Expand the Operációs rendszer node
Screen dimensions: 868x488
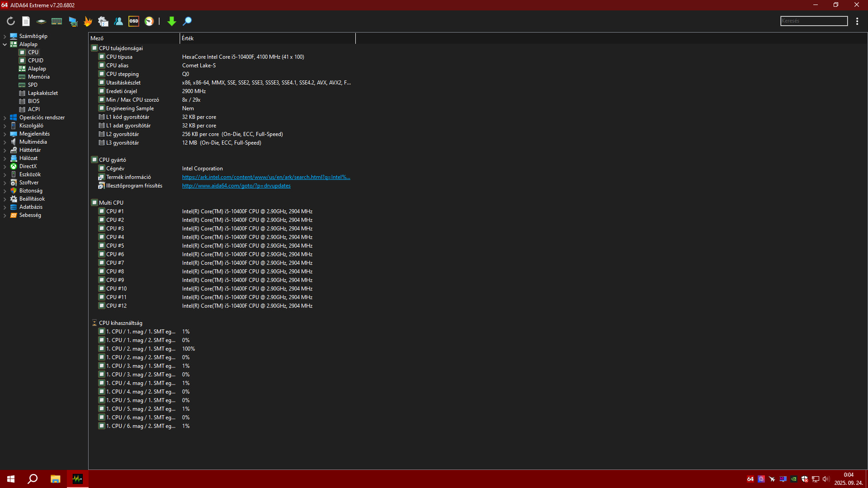[x=5, y=117]
